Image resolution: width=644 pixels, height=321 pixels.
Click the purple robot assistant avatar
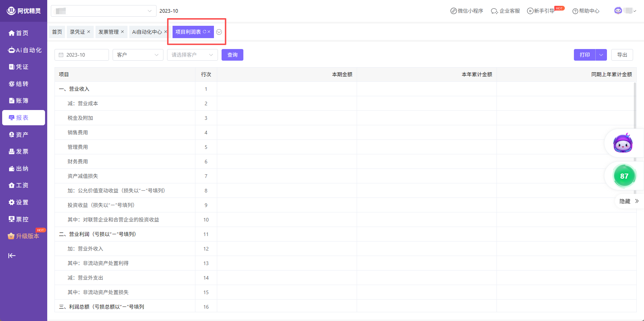(623, 143)
